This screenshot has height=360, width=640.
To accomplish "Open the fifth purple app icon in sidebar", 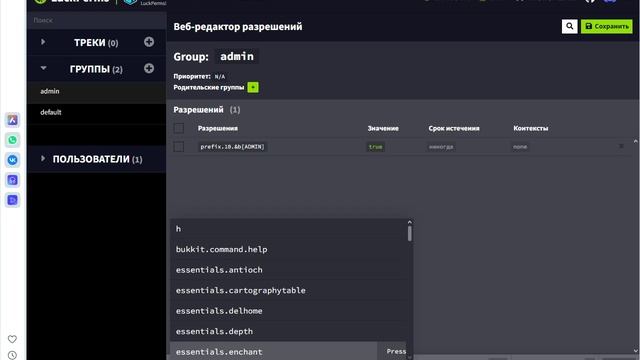I will pos(13,200).
